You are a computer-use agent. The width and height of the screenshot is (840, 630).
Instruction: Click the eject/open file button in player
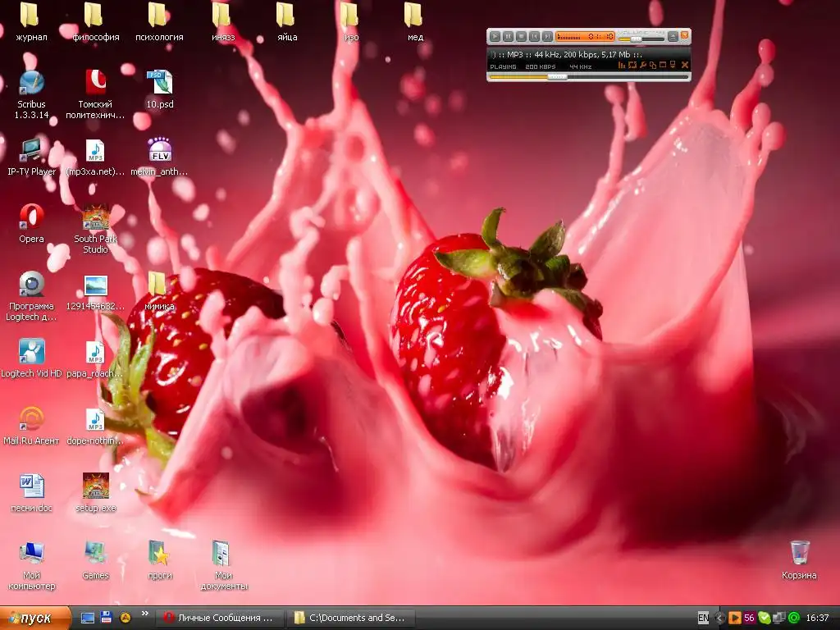pyautogui.click(x=673, y=36)
